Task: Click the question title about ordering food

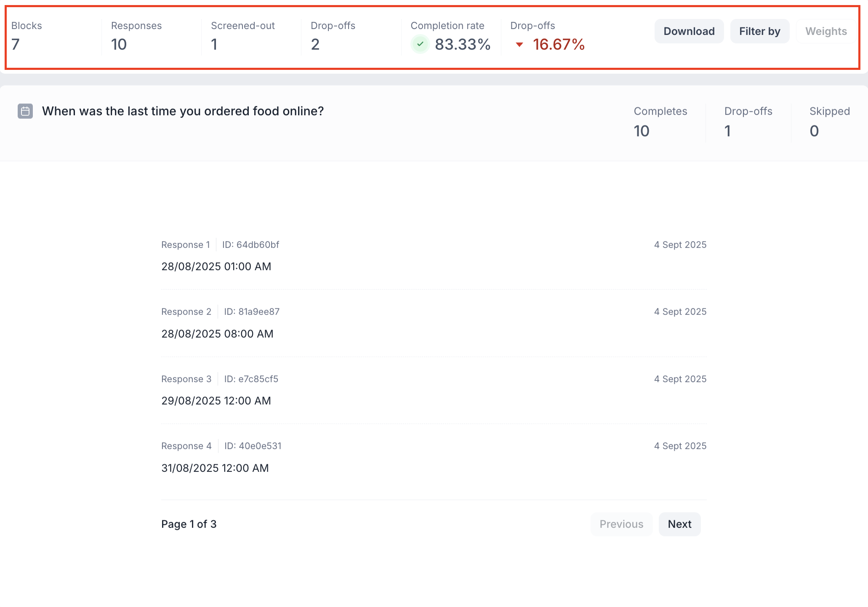Action: point(183,111)
